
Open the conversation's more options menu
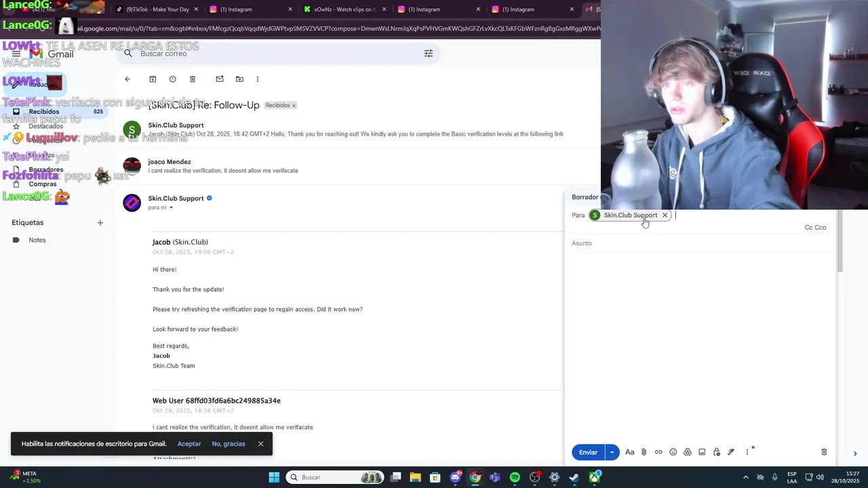(258, 79)
